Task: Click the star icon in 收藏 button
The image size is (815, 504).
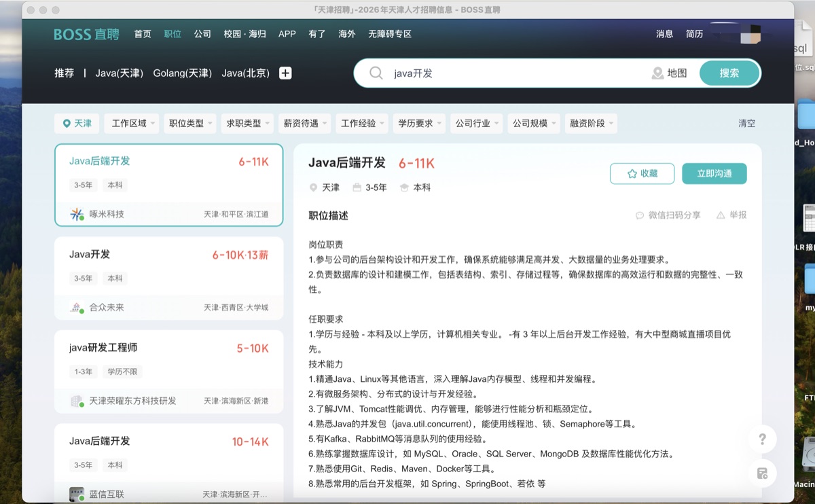Action: 632,174
